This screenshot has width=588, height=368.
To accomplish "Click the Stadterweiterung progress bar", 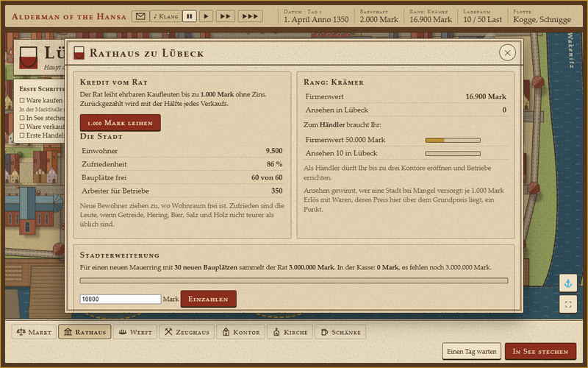I will pyautogui.click(x=294, y=280).
